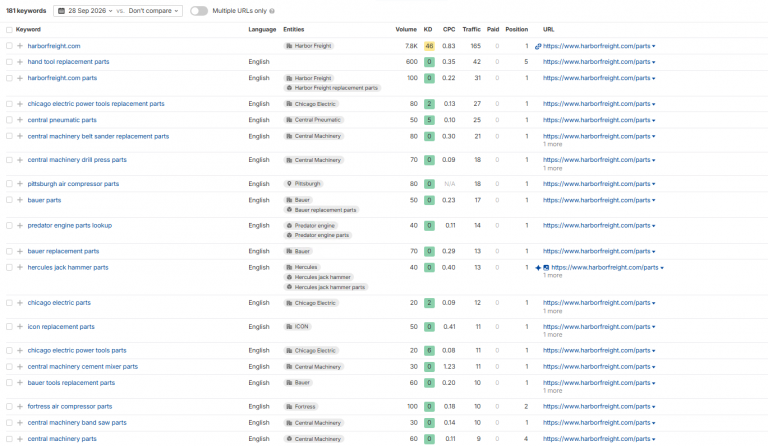Open URL dropdown caret on central pneumatic parts row

pyautogui.click(x=654, y=120)
